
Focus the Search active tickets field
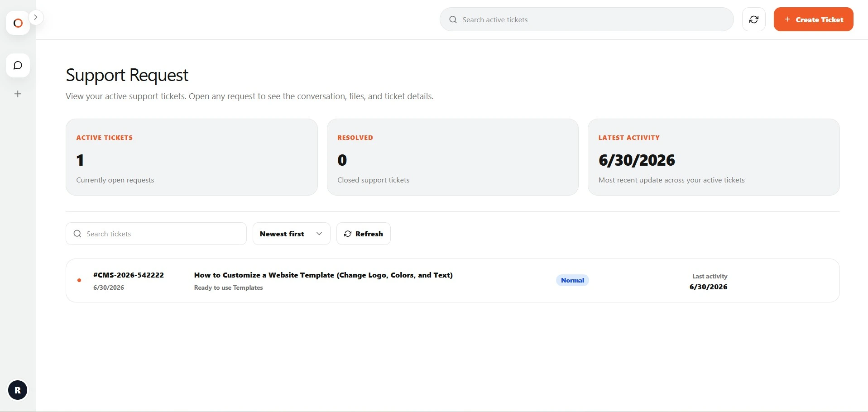[x=586, y=19]
